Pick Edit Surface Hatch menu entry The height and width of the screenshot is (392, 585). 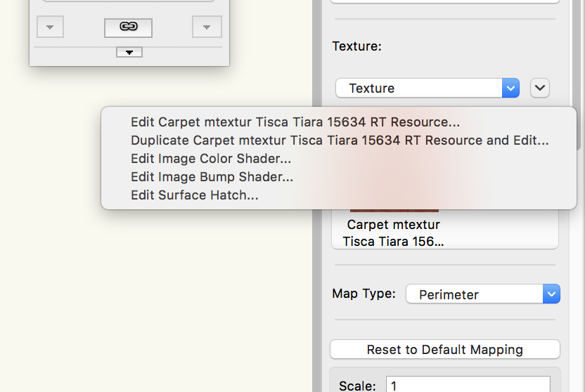195,195
